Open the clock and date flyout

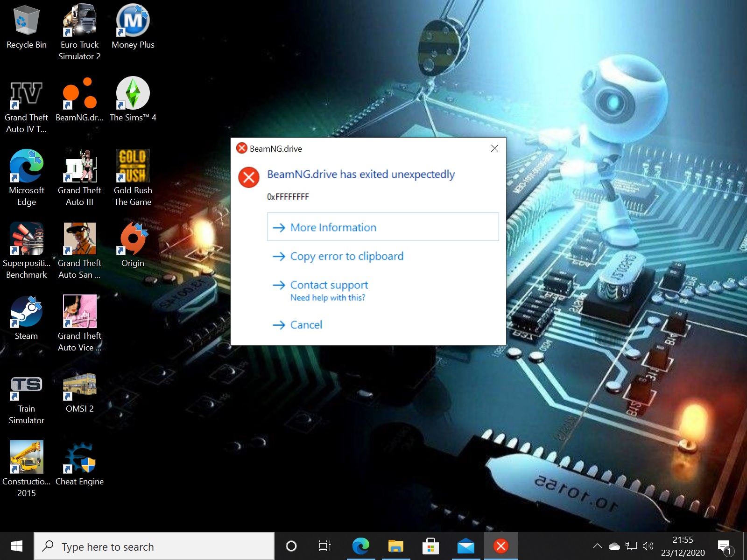tap(683, 546)
